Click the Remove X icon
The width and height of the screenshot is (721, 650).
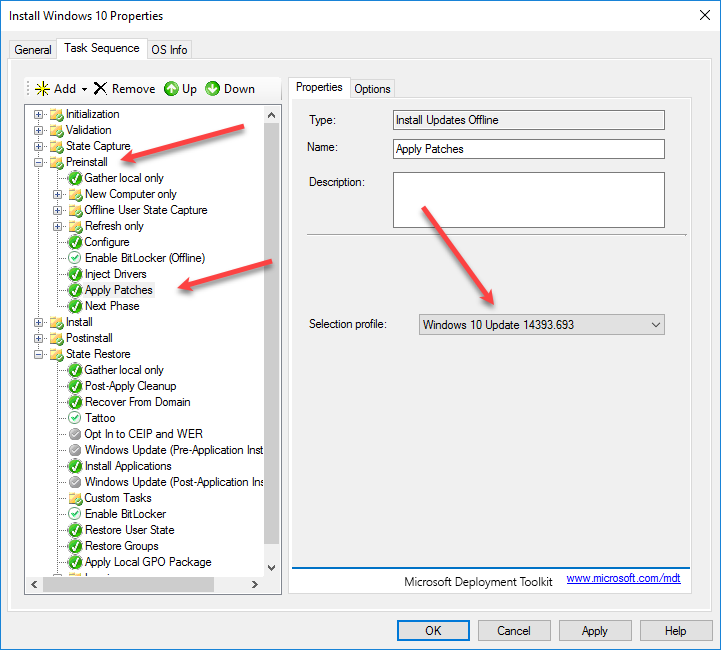(100, 89)
